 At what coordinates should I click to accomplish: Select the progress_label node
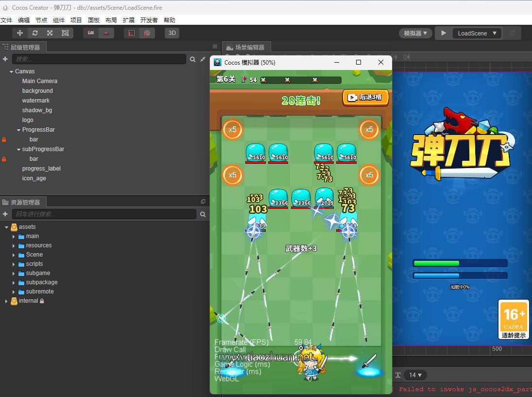(41, 169)
